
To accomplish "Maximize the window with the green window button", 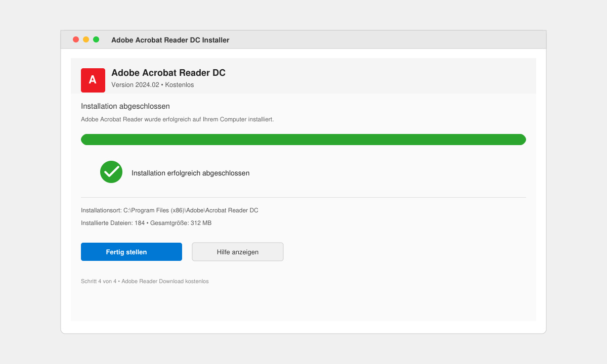I will coord(96,39).
